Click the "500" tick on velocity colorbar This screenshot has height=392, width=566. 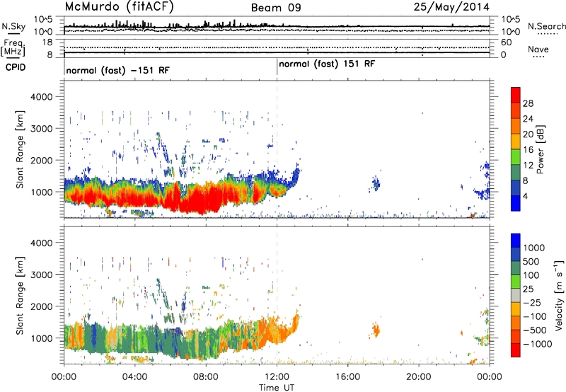(531, 261)
